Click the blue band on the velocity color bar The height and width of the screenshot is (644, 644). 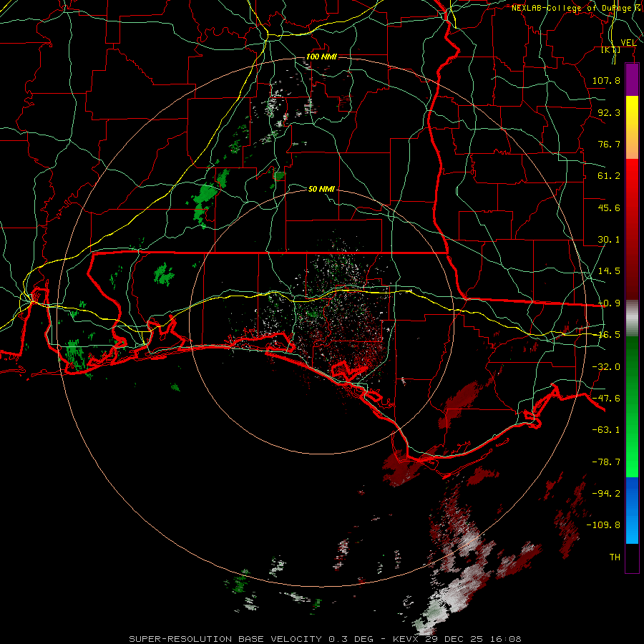coord(632,510)
